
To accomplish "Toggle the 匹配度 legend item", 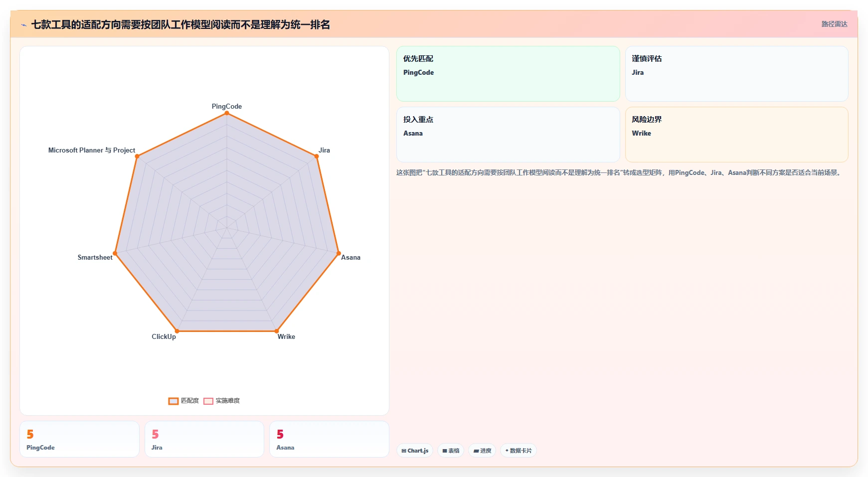I will coord(184,401).
